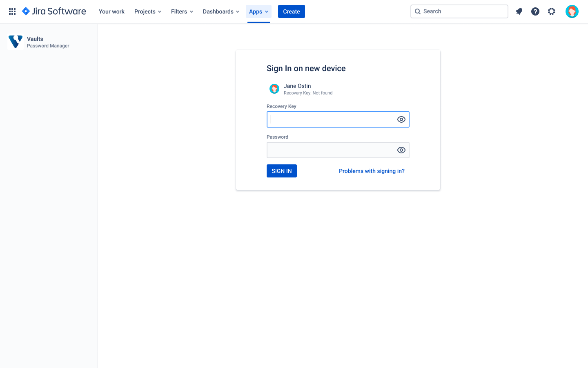The width and height of the screenshot is (588, 368).
Task: Open Jira settings gear icon
Action: click(x=551, y=11)
